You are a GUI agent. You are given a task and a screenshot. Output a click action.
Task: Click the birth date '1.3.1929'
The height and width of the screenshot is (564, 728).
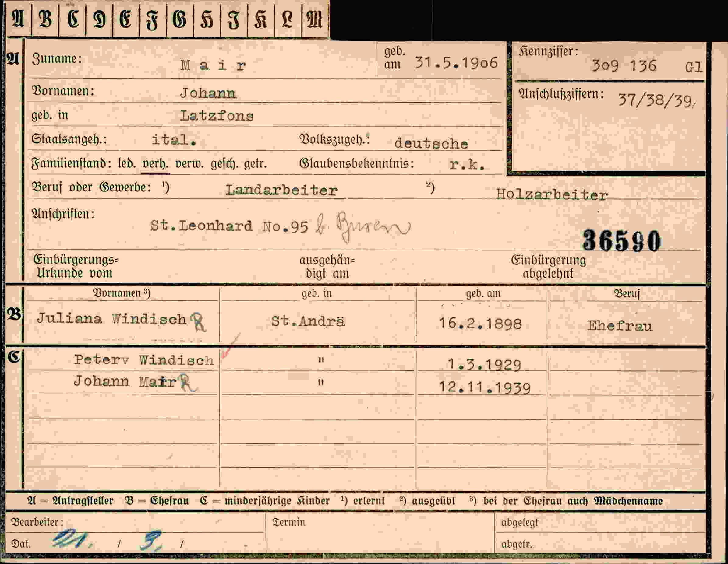click(x=484, y=364)
